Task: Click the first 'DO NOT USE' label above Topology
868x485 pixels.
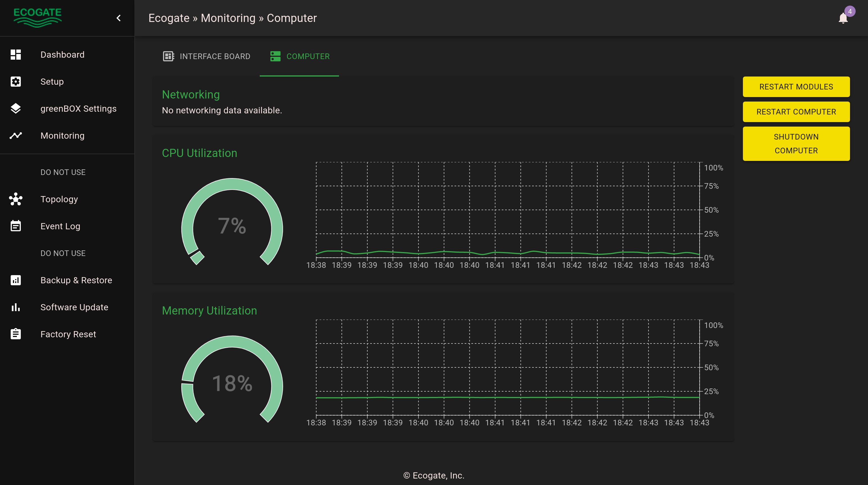Action: coord(63,172)
